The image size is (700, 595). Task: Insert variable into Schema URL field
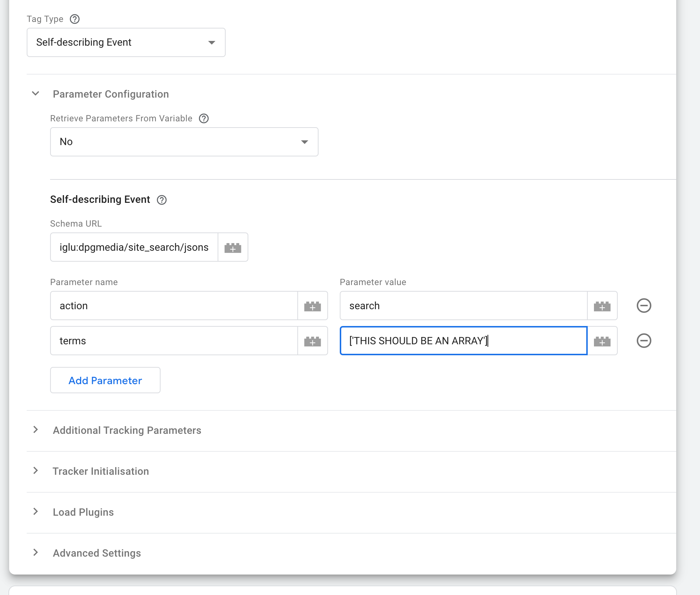coord(233,247)
